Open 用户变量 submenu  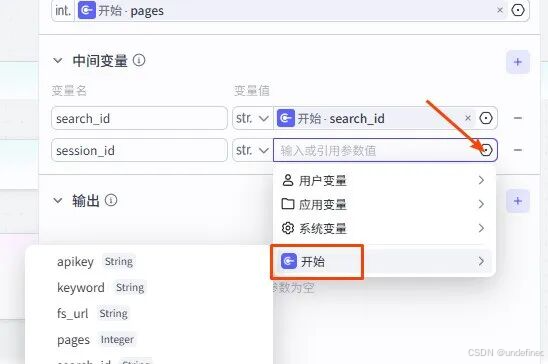(x=384, y=181)
